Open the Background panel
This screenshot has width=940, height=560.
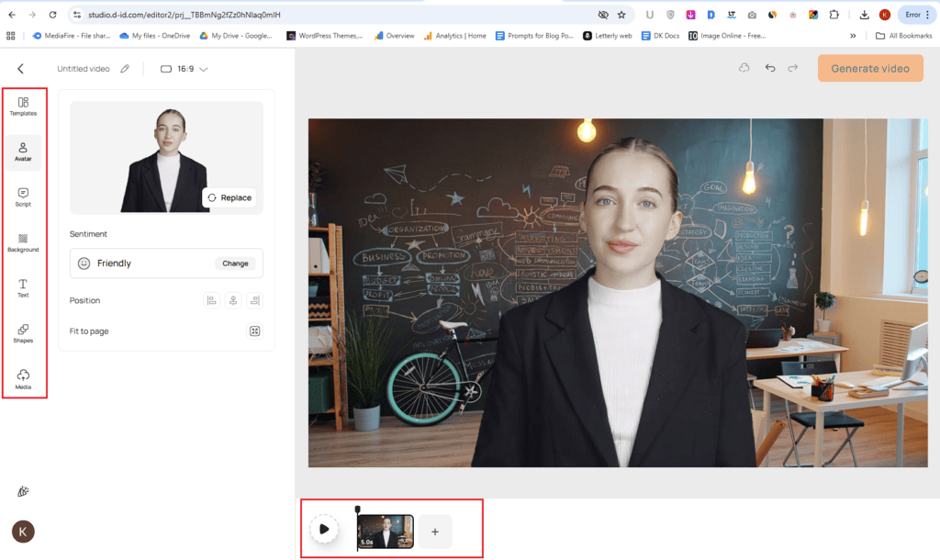tap(23, 243)
